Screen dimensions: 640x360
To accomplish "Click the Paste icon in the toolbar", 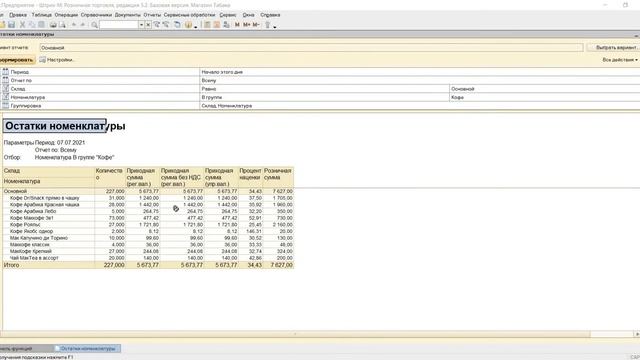I will [41, 25].
